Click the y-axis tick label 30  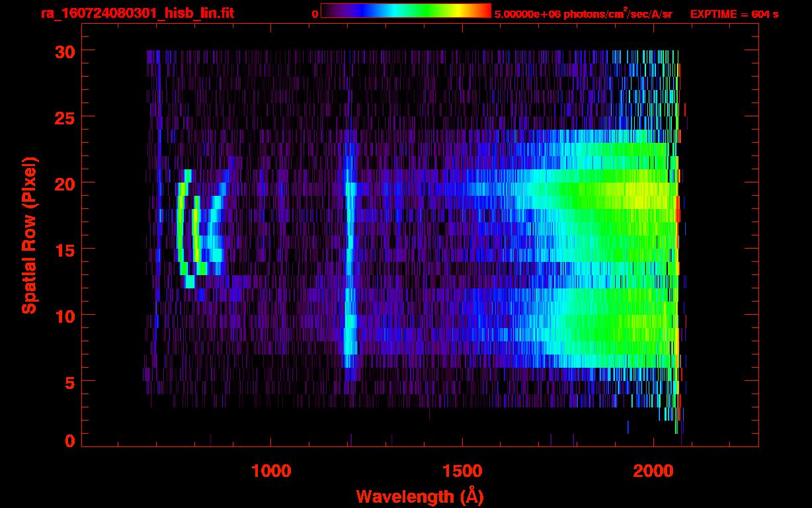[64, 51]
